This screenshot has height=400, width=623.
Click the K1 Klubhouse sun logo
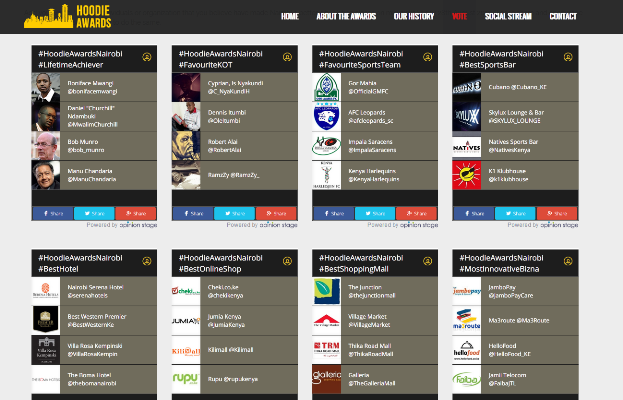pyautogui.click(x=467, y=175)
